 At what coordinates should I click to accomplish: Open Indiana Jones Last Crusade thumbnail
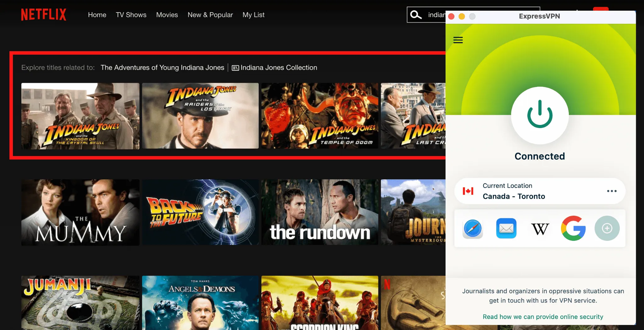click(413, 116)
